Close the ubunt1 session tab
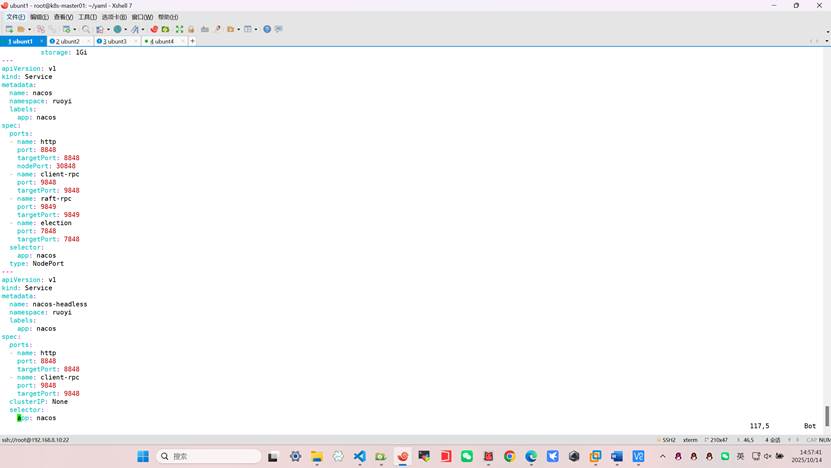The height and width of the screenshot is (468, 831). (x=42, y=41)
